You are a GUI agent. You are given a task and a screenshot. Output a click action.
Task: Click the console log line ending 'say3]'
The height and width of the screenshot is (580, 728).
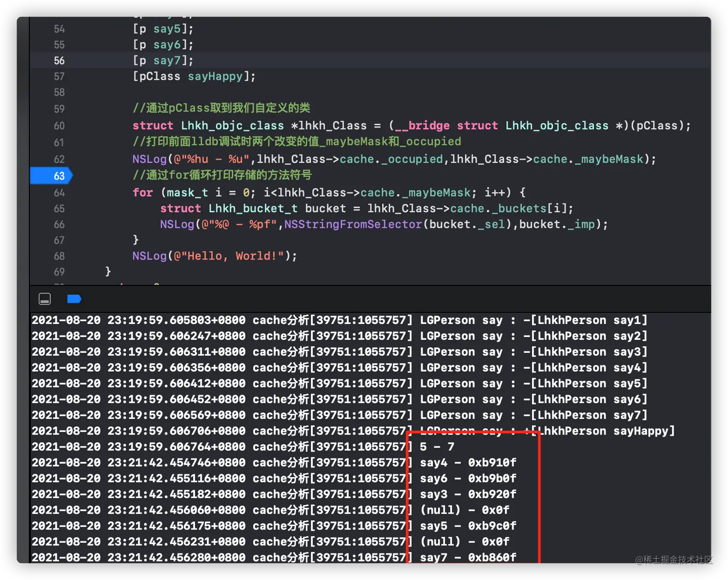339,352
